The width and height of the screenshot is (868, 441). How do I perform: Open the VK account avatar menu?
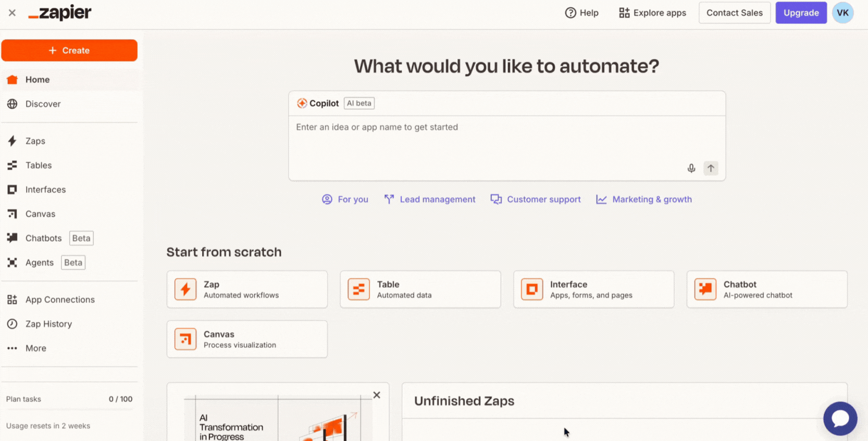(x=843, y=13)
